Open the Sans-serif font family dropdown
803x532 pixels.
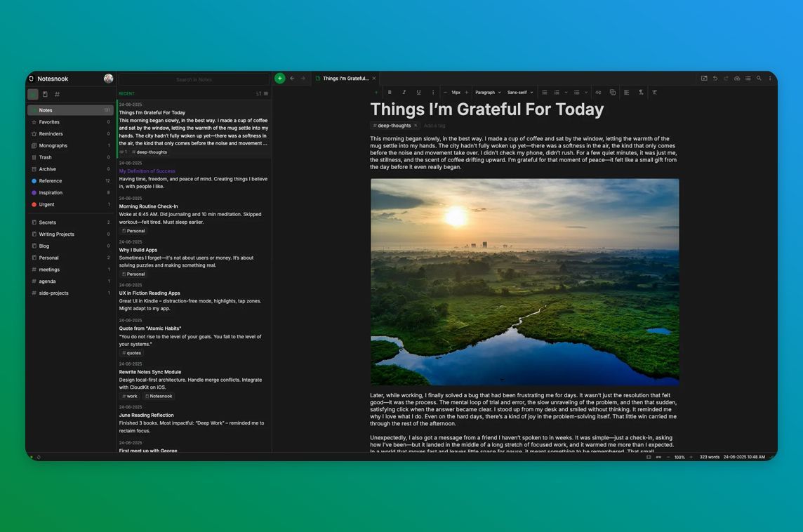pyautogui.click(x=519, y=92)
